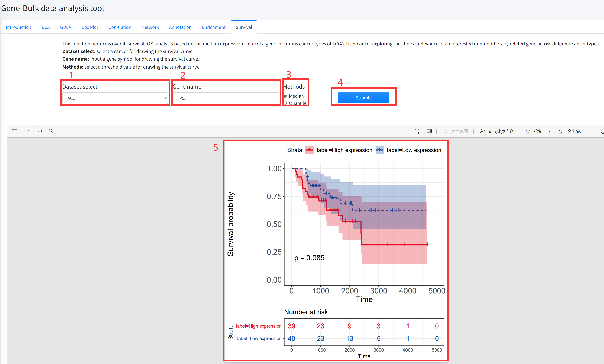The height and width of the screenshot is (364, 604).
Task: Click the PDF search magnifier icon
Action: click(51, 131)
